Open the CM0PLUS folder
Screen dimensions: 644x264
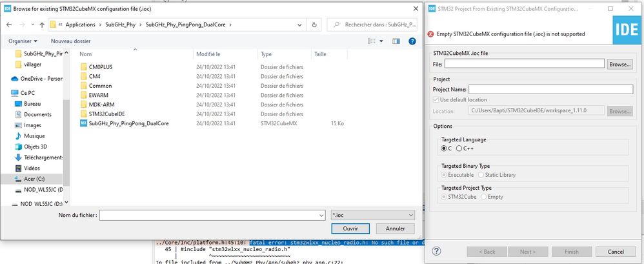[101, 67]
